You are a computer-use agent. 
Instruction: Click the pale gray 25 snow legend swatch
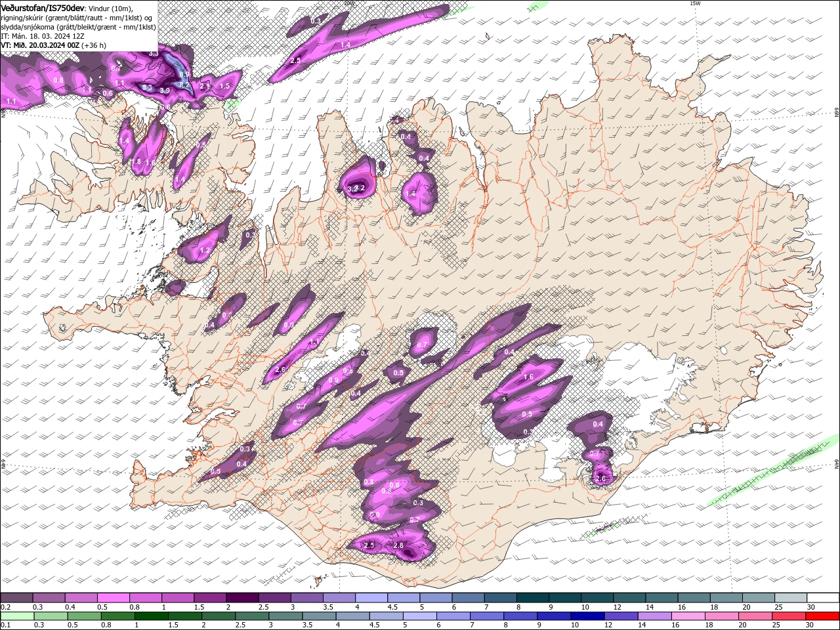791,598
